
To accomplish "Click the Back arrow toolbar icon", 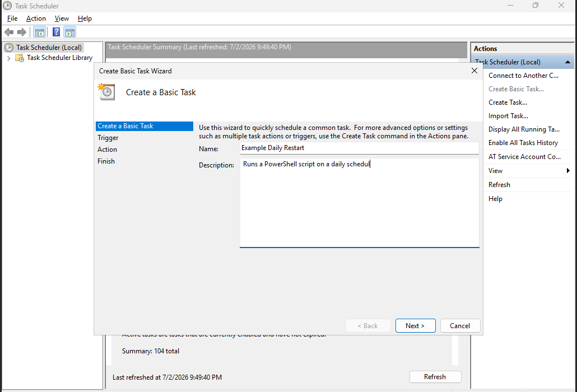I will [x=9, y=32].
